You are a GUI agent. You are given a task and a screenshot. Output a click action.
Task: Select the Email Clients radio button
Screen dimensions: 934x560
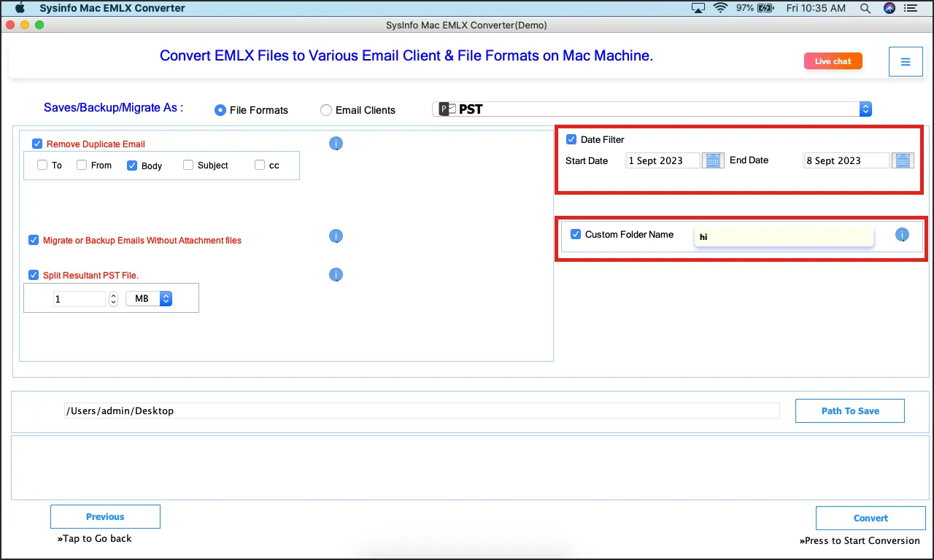[326, 110]
